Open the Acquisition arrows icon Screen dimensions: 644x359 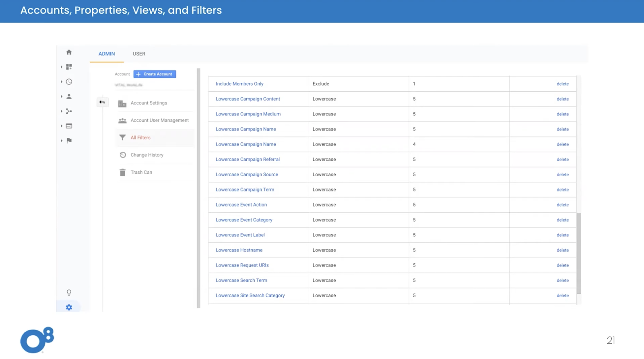pyautogui.click(x=69, y=111)
